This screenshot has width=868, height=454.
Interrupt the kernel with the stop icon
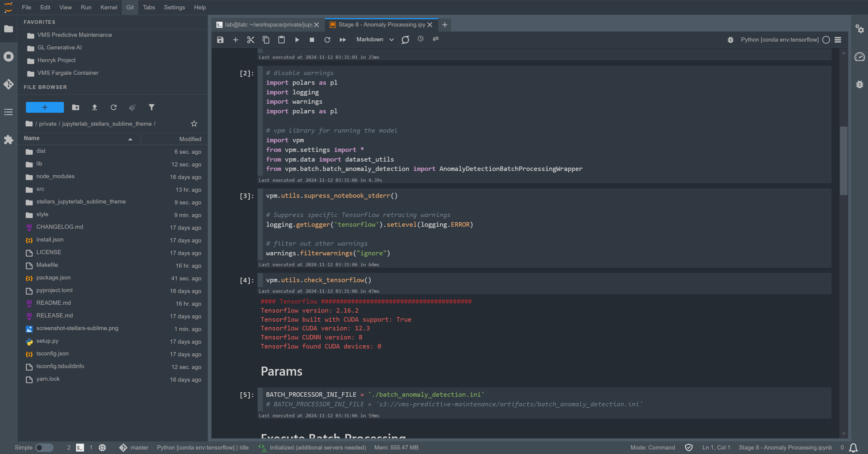click(x=312, y=39)
